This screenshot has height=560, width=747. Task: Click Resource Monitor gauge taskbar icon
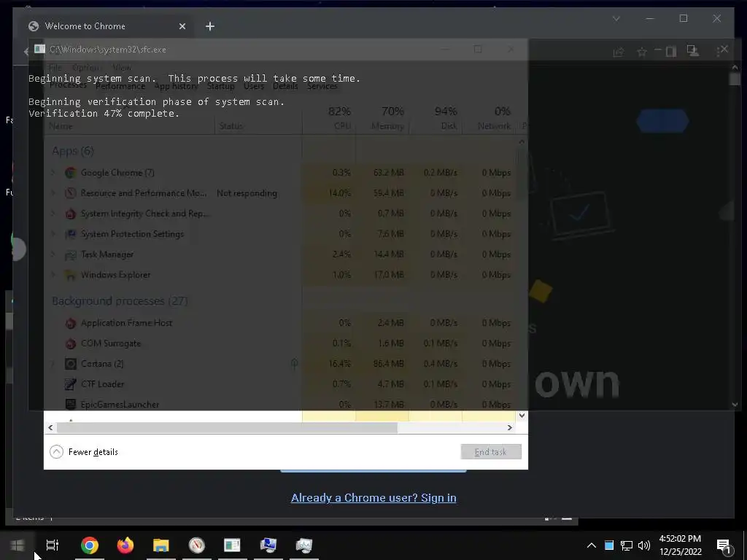(x=197, y=545)
